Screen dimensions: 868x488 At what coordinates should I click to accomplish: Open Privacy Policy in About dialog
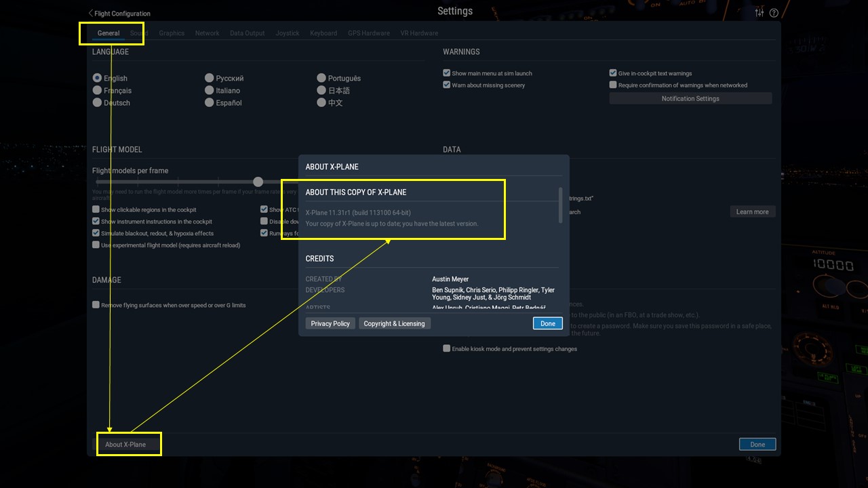point(330,323)
